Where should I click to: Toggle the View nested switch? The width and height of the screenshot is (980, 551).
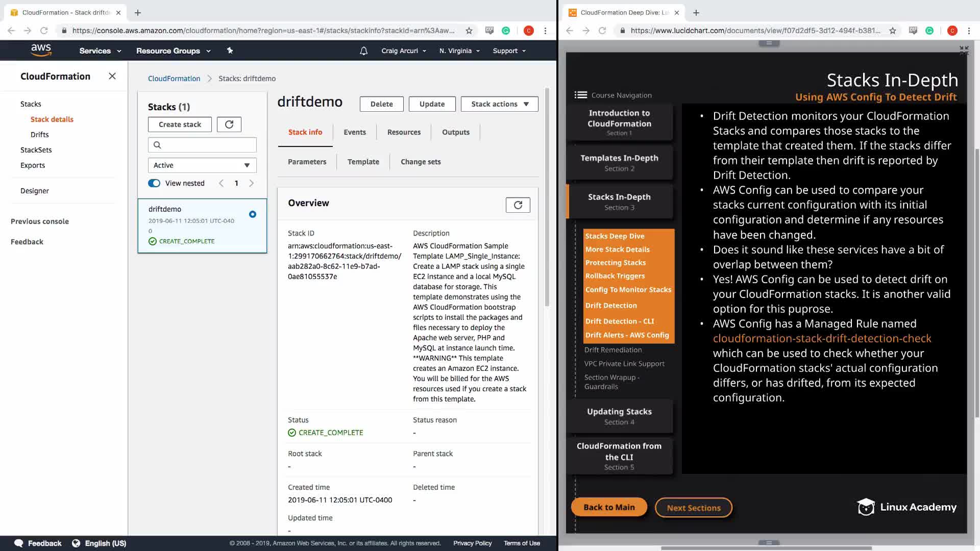(x=154, y=183)
